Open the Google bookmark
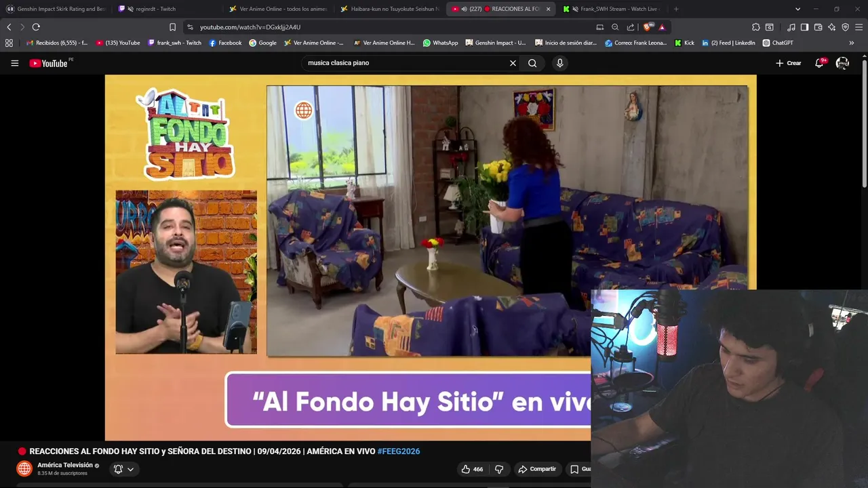Screen dimensions: 868x488 (262, 43)
